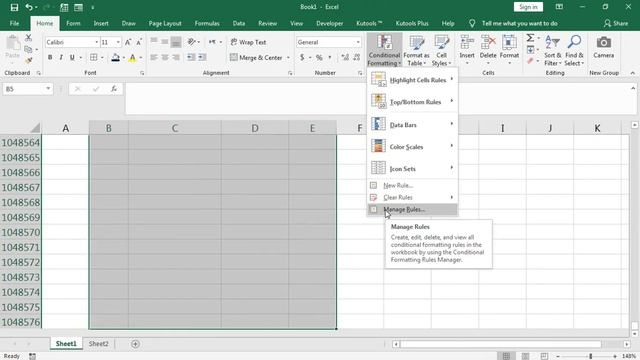Image resolution: width=640 pixels, height=360 pixels.
Task: Switch to the Kutools Plus tab
Action: coord(412,23)
